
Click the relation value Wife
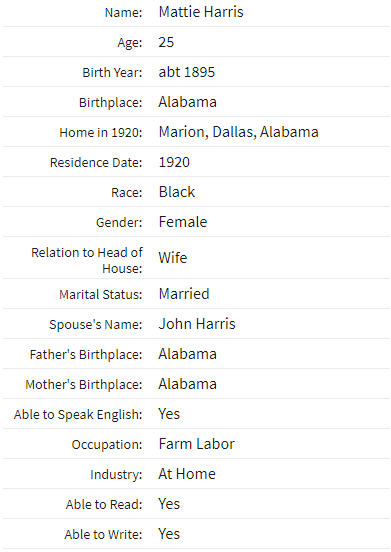173,258
